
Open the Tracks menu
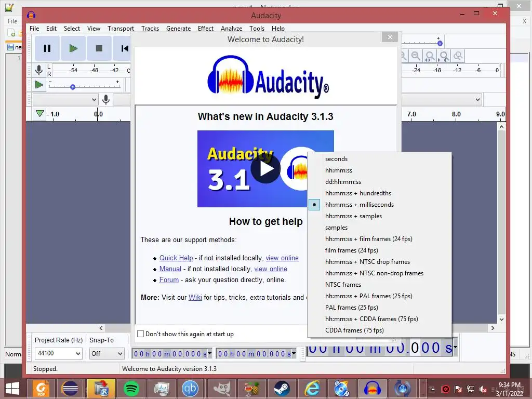point(150,29)
